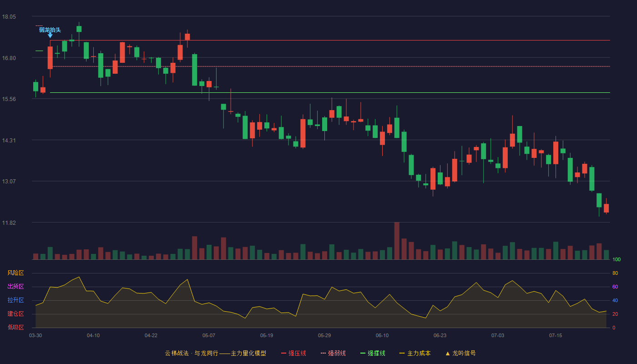The height and width of the screenshot is (364, 637).
Task: Click the 03-30 date label
Action: tap(35, 335)
